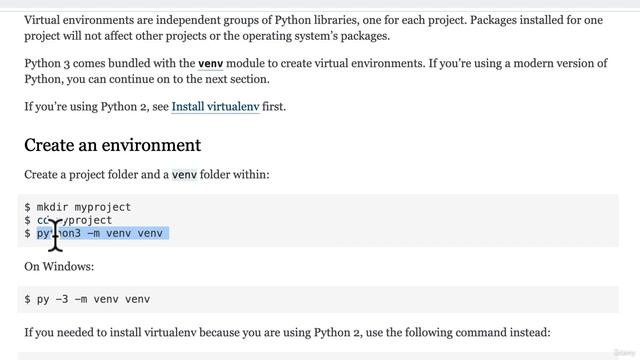Click the "On Windows:" label
Viewport: 640px width, 360px height.
click(x=59, y=267)
